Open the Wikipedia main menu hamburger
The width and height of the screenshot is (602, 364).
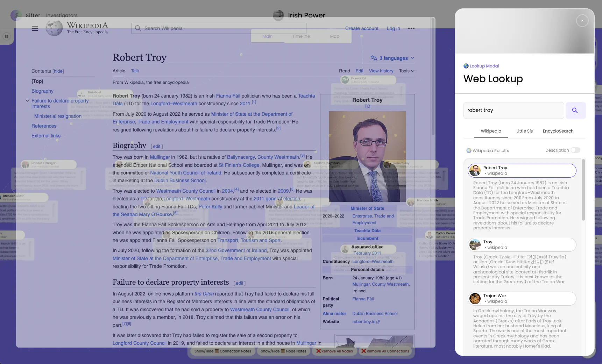[x=35, y=28]
